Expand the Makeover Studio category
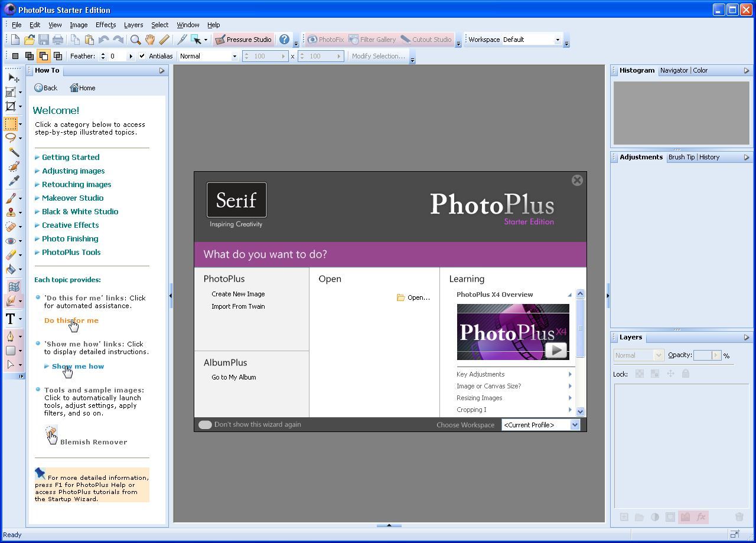This screenshot has width=756, height=543. point(72,198)
